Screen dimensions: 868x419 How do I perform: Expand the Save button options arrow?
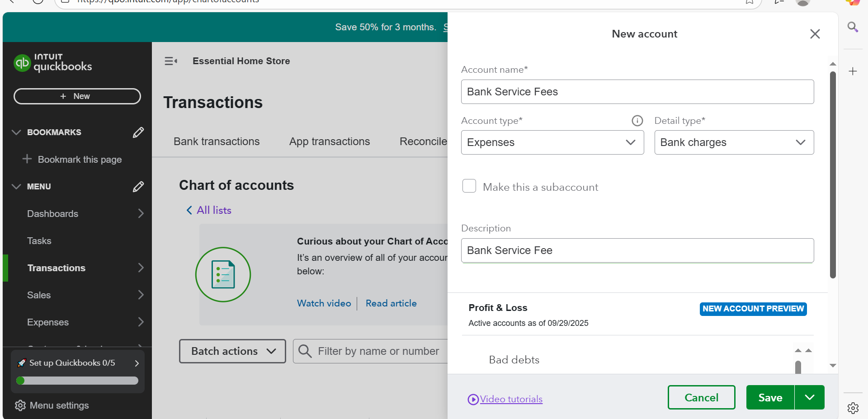tap(809, 397)
